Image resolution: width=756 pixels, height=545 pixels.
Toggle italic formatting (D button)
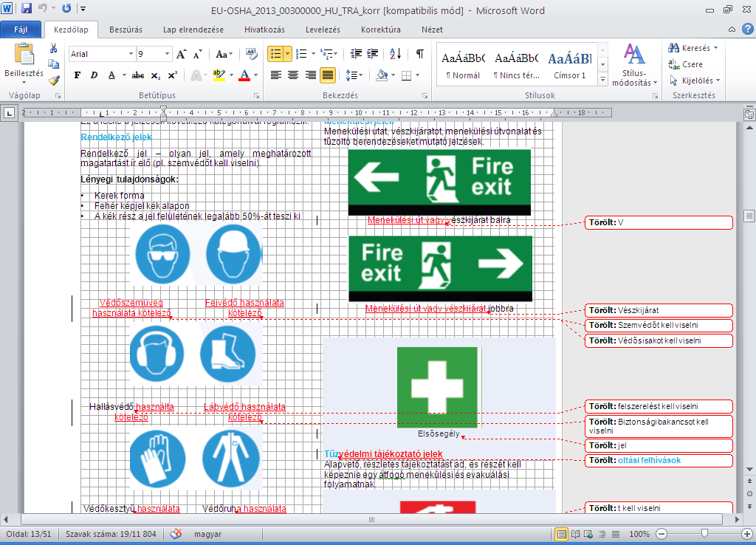[94, 75]
